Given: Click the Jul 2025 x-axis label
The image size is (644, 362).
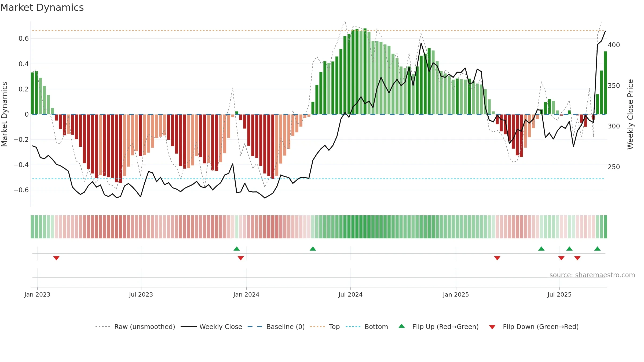Looking at the screenshot, I should tap(559, 294).
